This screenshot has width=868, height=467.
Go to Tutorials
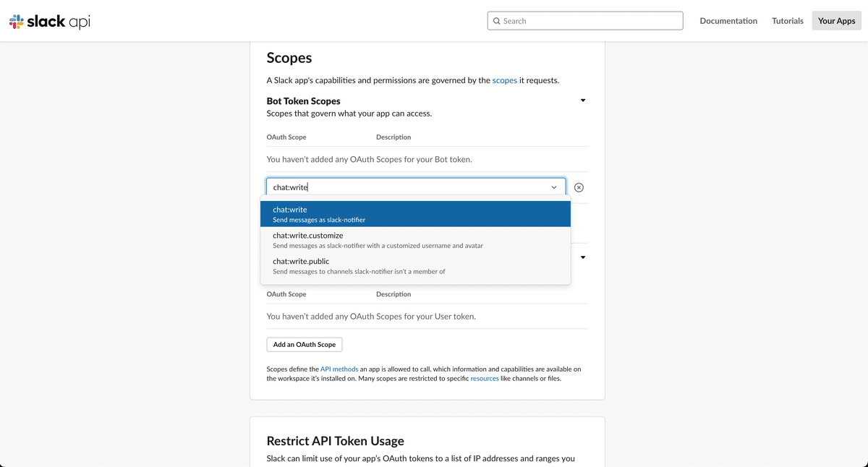tap(788, 21)
